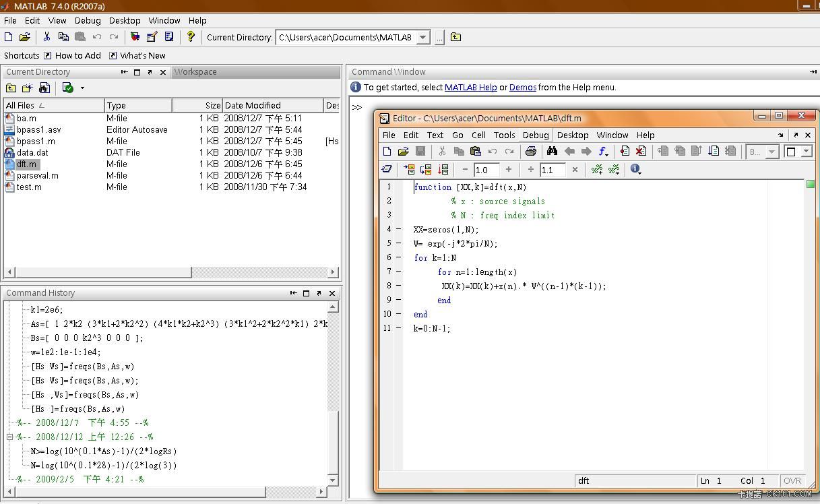
Task: Click the main toolbar New M-file icon
Action: coord(9,37)
